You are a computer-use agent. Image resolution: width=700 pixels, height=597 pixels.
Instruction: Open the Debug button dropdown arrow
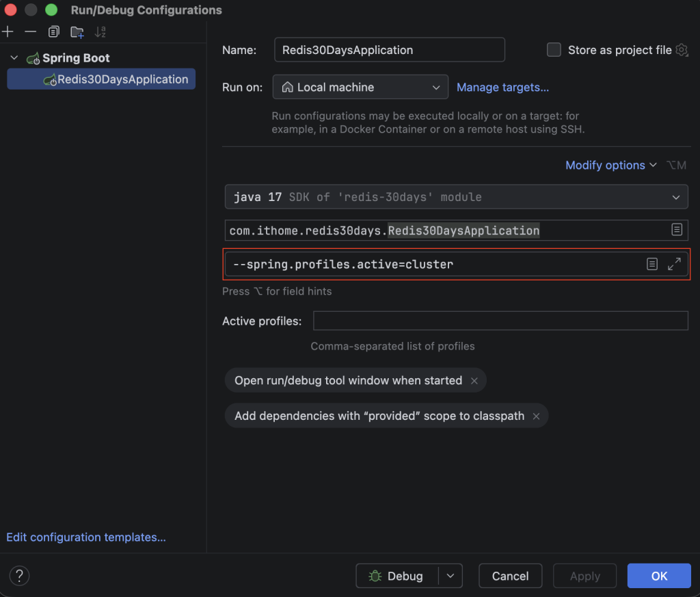click(450, 576)
